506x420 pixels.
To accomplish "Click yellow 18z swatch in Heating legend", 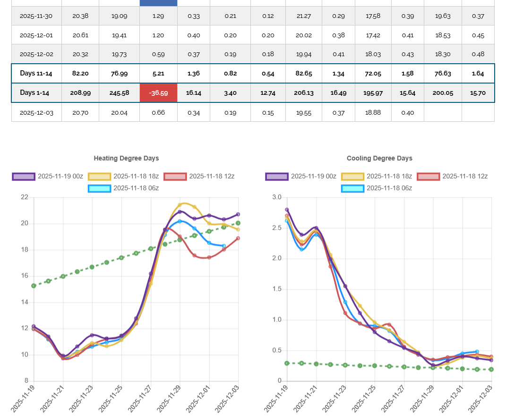I will [x=99, y=176].
